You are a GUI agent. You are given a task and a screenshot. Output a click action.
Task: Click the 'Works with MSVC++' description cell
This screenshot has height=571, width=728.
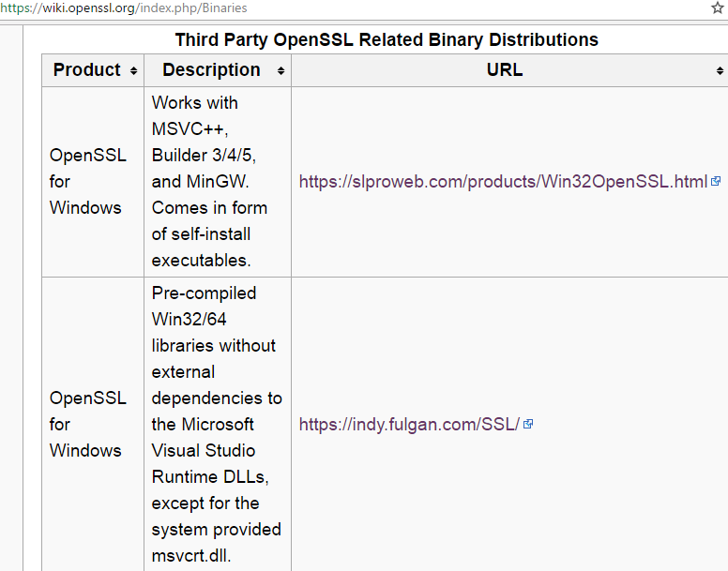218,182
